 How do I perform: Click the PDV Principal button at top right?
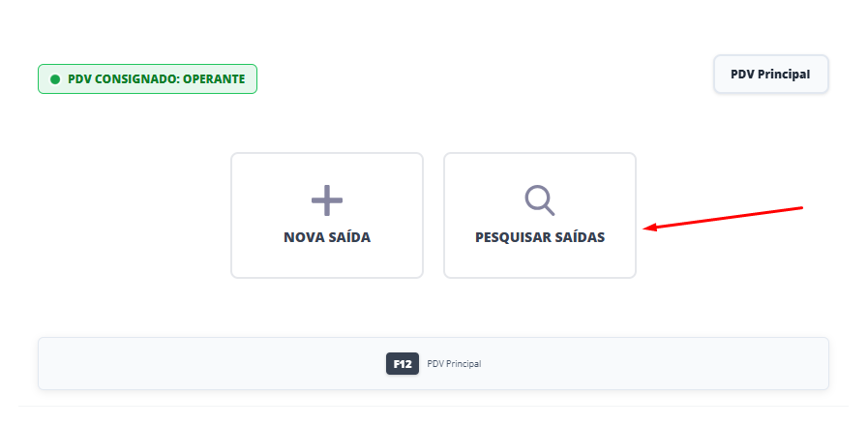pyautogui.click(x=770, y=74)
